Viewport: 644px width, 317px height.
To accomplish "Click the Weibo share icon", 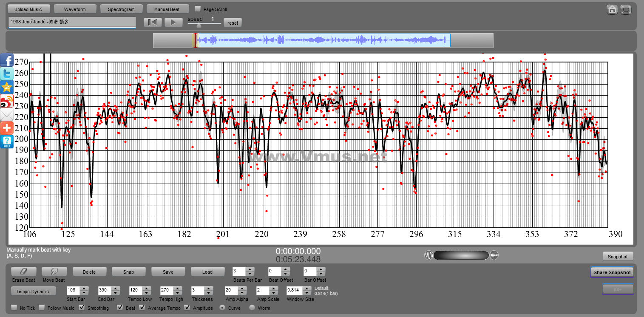I will (x=7, y=101).
